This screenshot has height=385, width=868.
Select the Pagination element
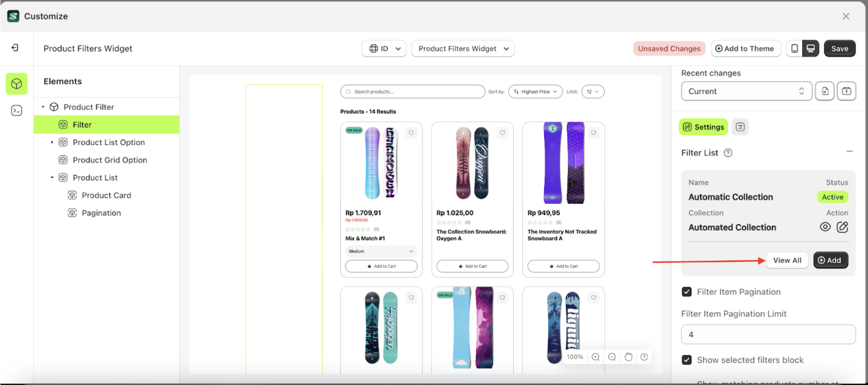pyautogui.click(x=101, y=213)
